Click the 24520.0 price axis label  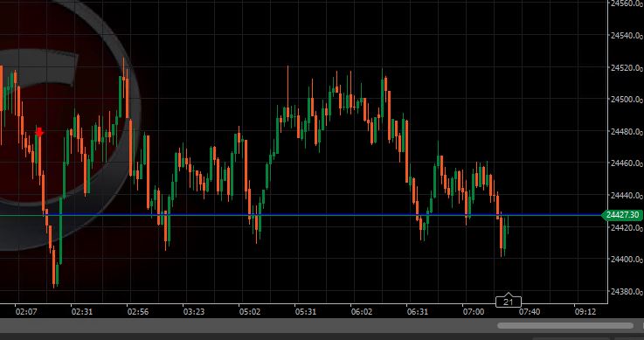click(627, 67)
